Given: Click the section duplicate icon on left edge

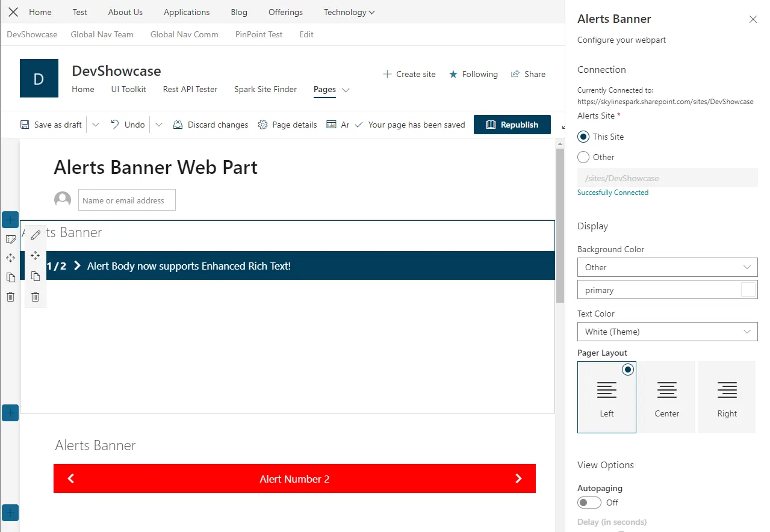Looking at the screenshot, I should [10, 277].
